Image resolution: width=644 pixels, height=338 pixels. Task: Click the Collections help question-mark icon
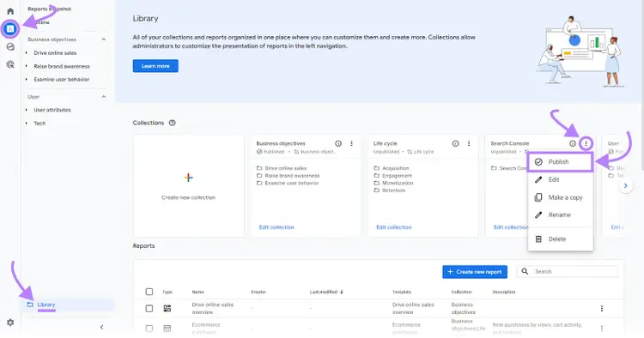click(173, 123)
